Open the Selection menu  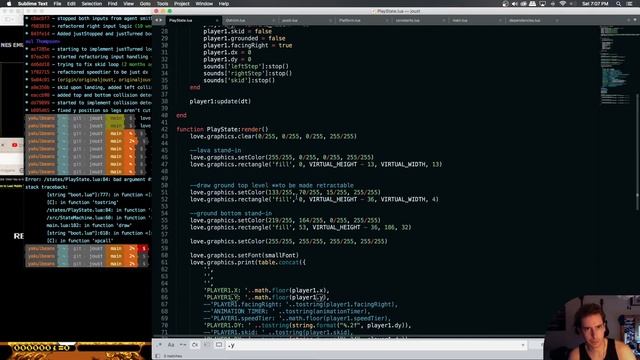pos(91,4)
